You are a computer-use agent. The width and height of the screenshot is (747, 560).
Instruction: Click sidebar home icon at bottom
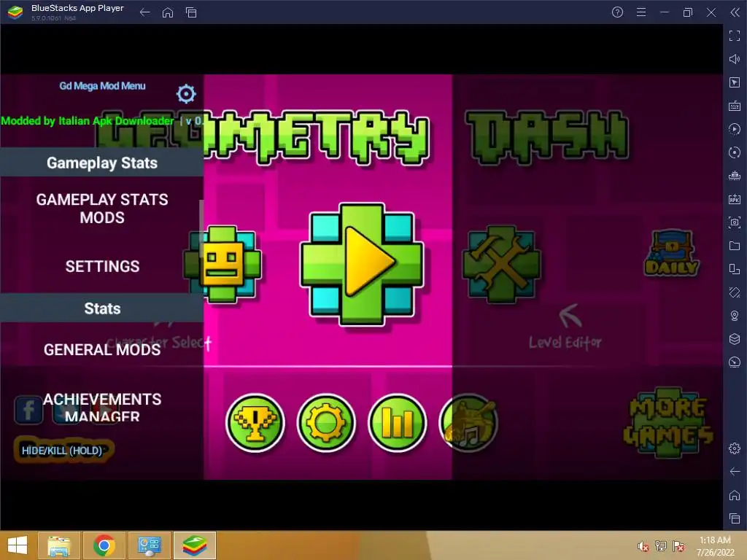pyautogui.click(x=735, y=495)
